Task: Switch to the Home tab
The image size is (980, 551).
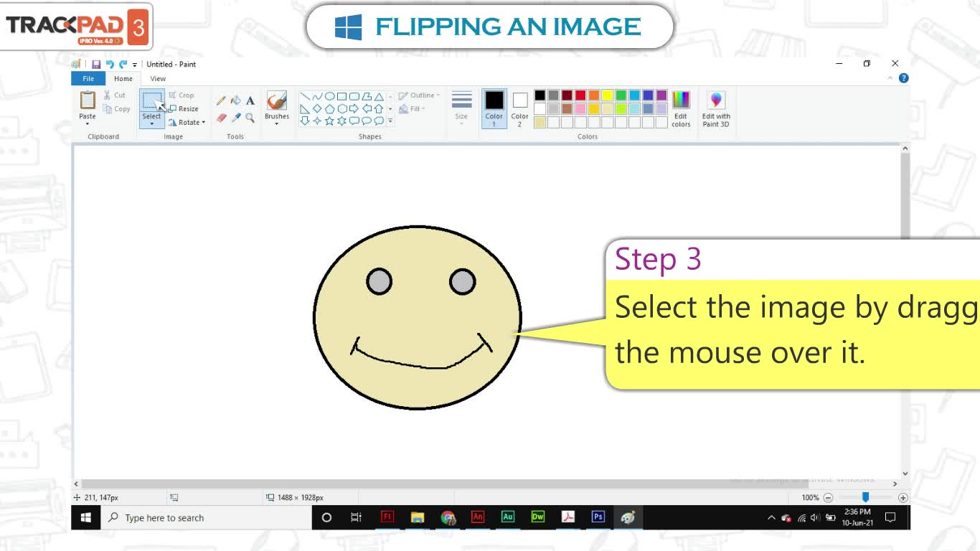Action: [123, 79]
